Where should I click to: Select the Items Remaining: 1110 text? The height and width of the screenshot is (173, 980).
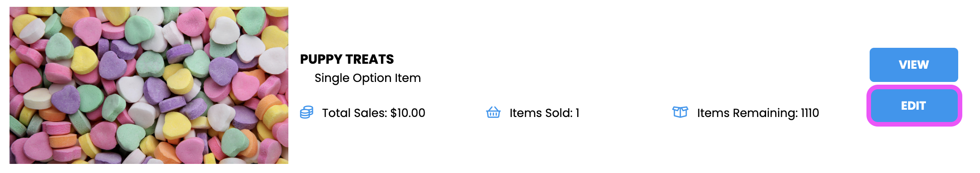(758, 113)
